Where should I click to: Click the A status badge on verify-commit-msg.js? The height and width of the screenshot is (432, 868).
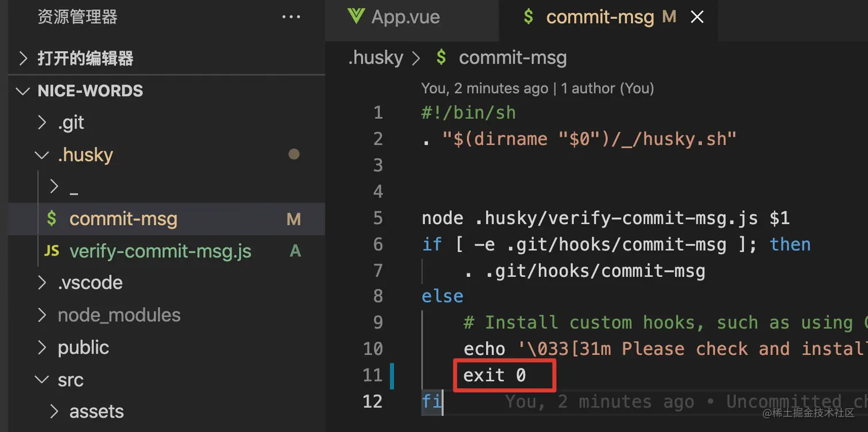295,251
